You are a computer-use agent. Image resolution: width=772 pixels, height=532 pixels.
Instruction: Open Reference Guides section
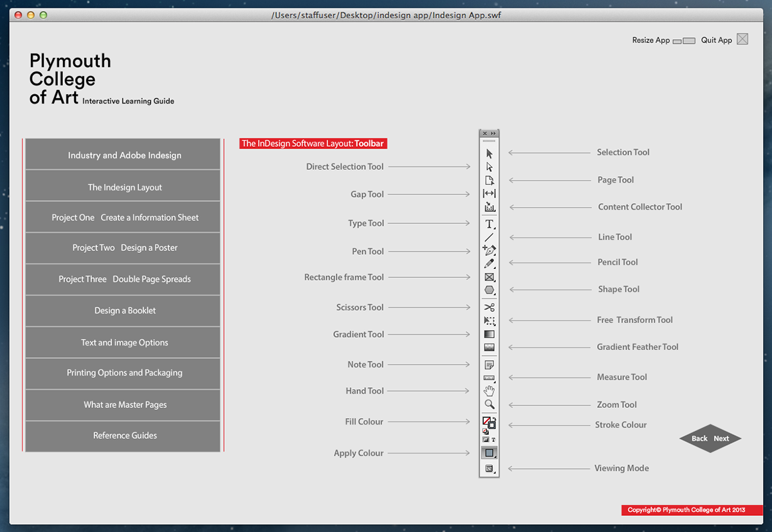pos(123,436)
